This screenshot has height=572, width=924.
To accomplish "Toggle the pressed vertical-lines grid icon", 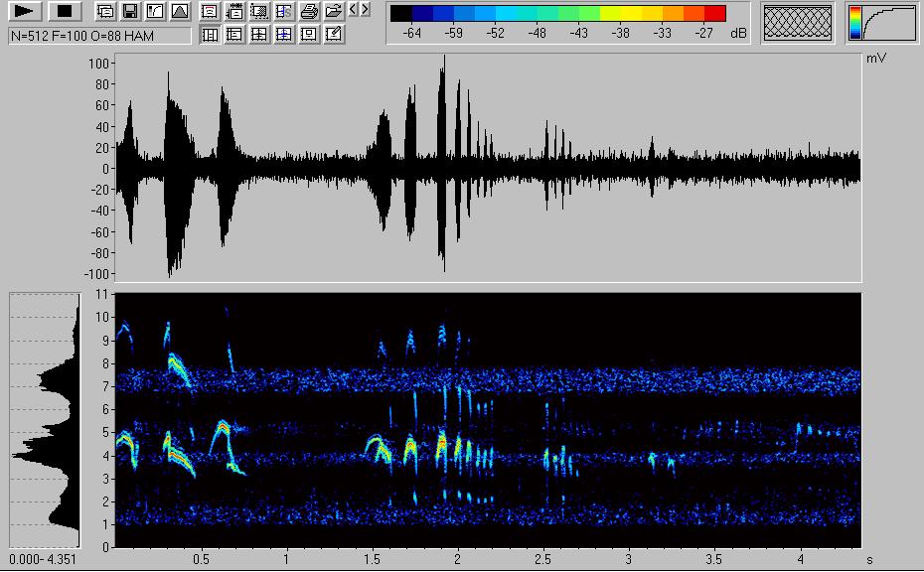I will click(x=210, y=35).
